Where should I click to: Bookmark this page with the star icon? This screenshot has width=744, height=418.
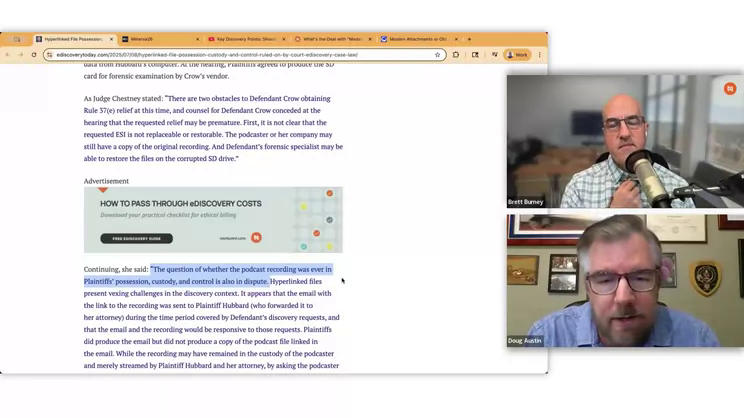click(x=437, y=55)
